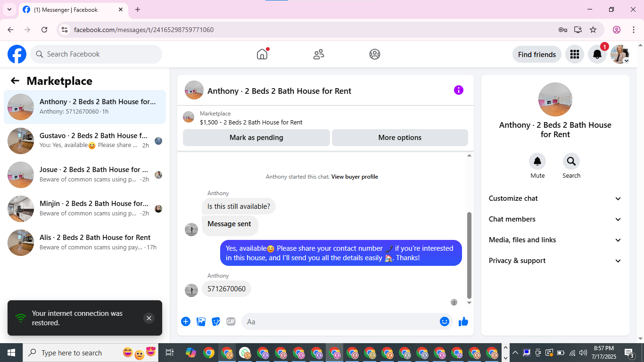Click the More options button
Screen dimensions: 644x362
(400, 138)
